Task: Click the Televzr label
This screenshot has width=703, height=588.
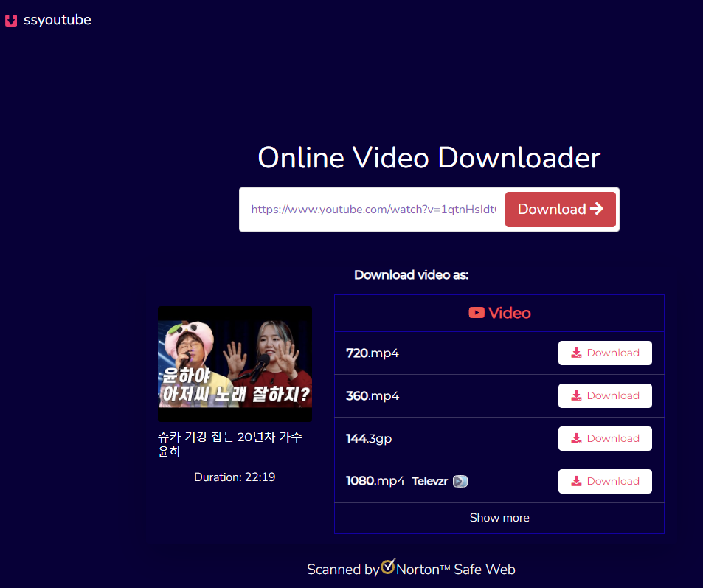Action: click(x=429, y=481)
